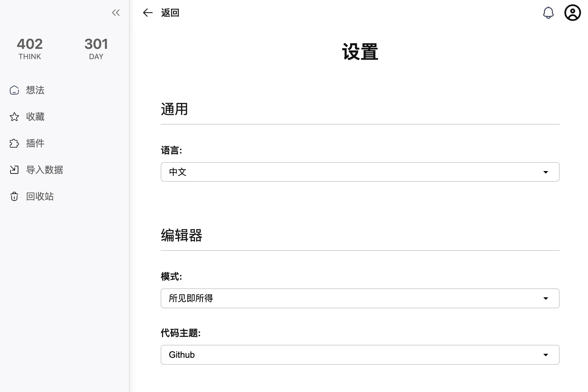Open the 语言 language dropdown showing 中文

[x=360, y=172]
